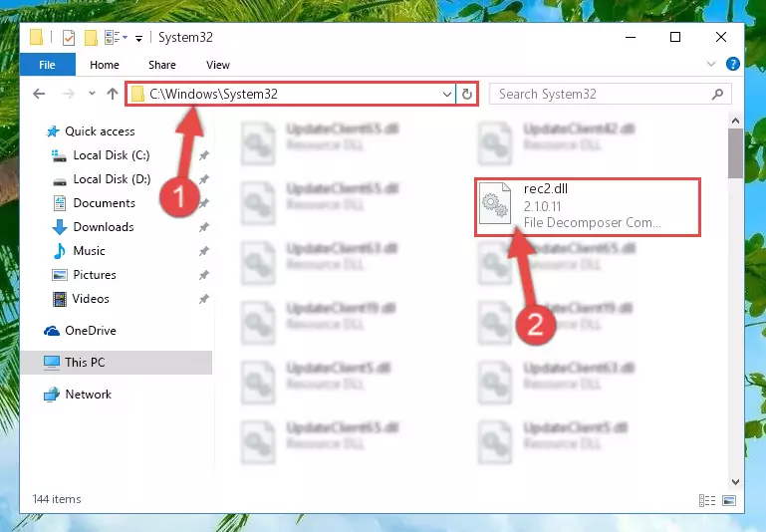Switch to the Home ribbon tab
Image resolution: width=766 pixels, height=532 pixels.
tap(104, 65)
